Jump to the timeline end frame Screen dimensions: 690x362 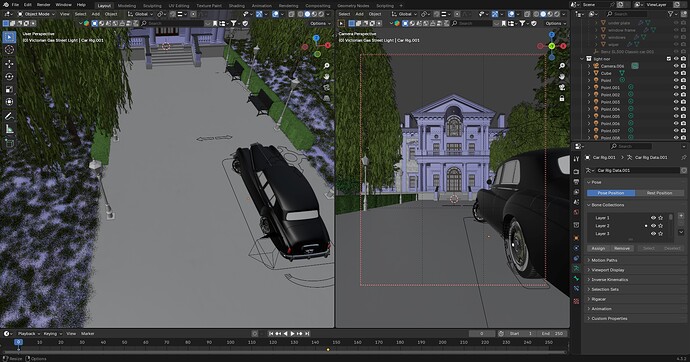click(x=307, y=334)
